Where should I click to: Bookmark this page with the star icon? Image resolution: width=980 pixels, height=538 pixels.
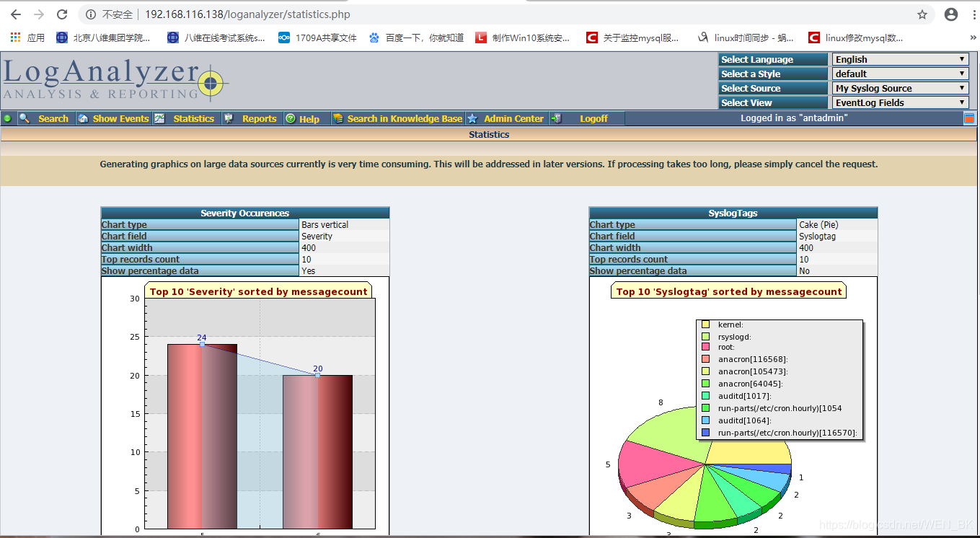[922, 14]
